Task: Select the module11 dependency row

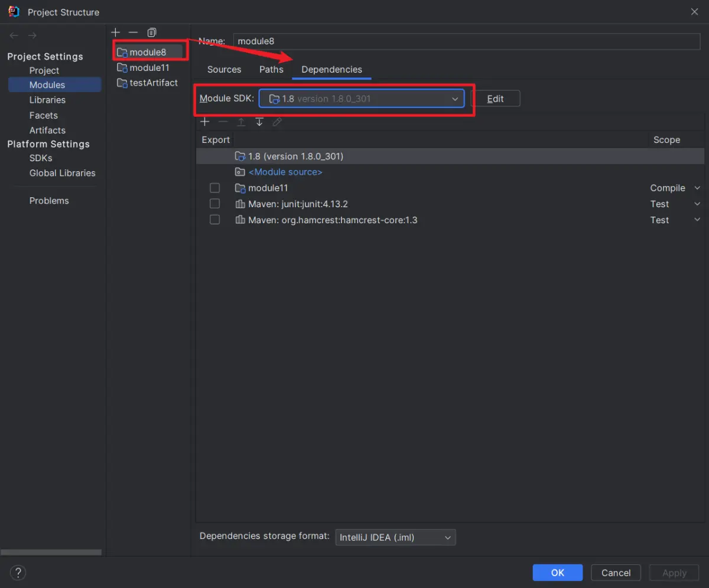Action: 450,188
